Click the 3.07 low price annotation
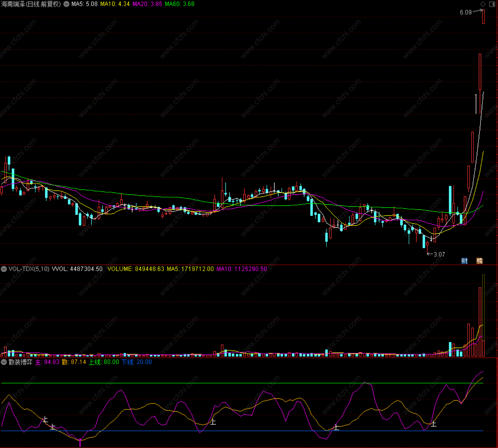 coord(439,254)
